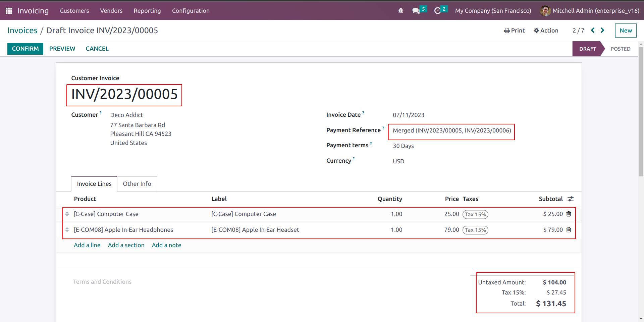Open the Reporting menu
This screenshot has width=644, height=322.
(147, 11)
